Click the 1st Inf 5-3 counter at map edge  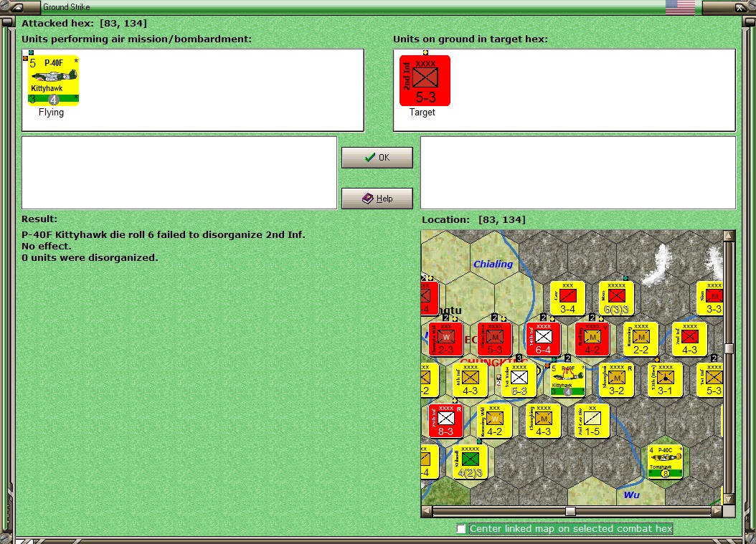tap(709, 381)
